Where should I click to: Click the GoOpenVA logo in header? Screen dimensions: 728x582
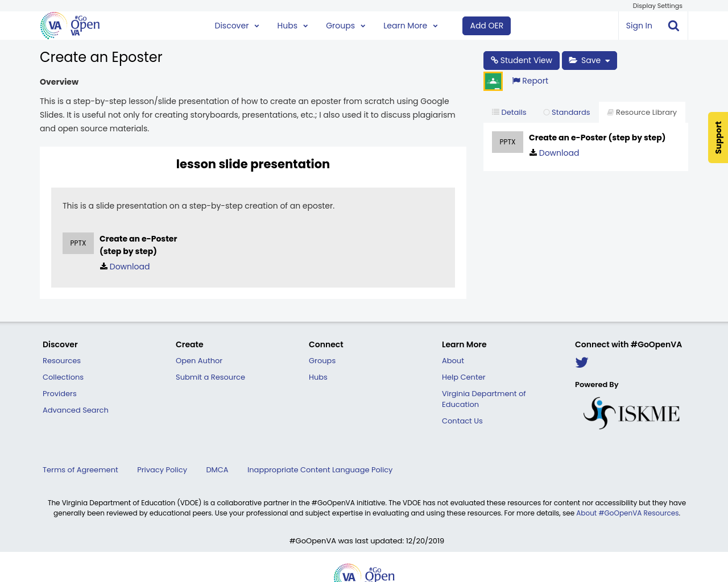click(x=70, y=26)
